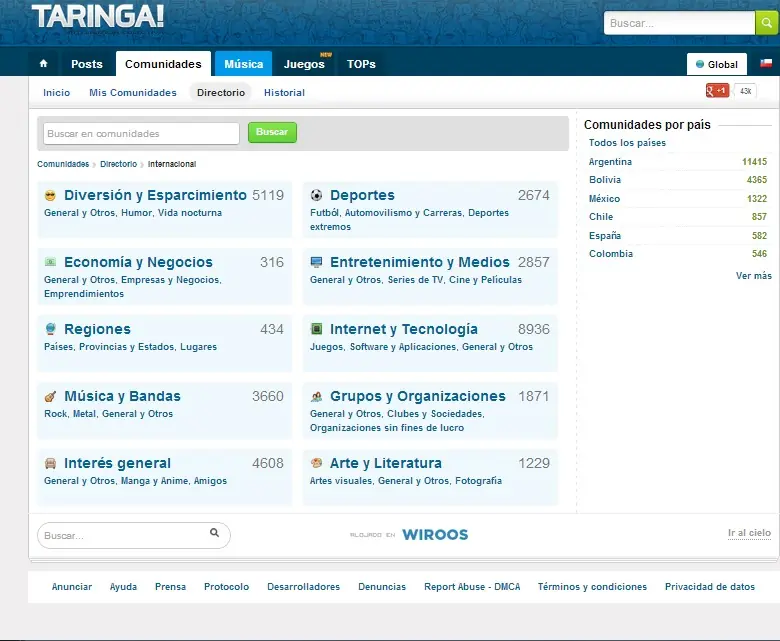Click the Ir al cielo link
The image size is (780, 641).
click(x=749, y=533)
